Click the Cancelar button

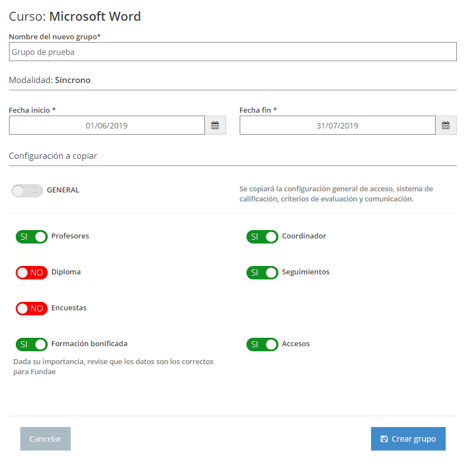45,439
